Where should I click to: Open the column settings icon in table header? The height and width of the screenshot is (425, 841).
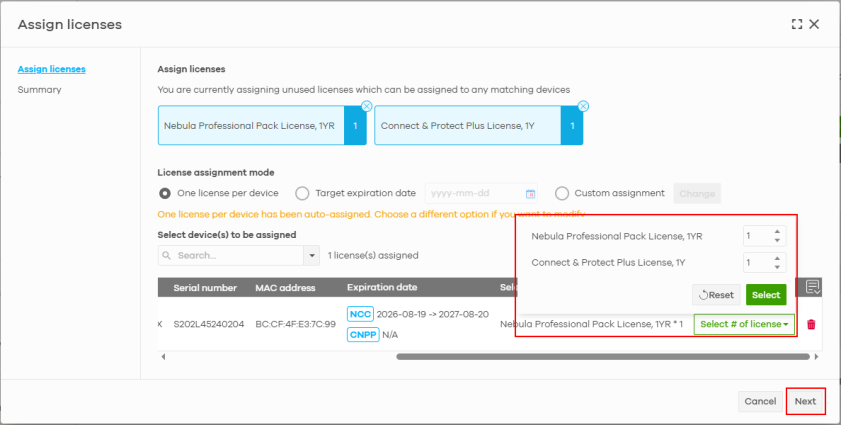(x=813, y=287)
